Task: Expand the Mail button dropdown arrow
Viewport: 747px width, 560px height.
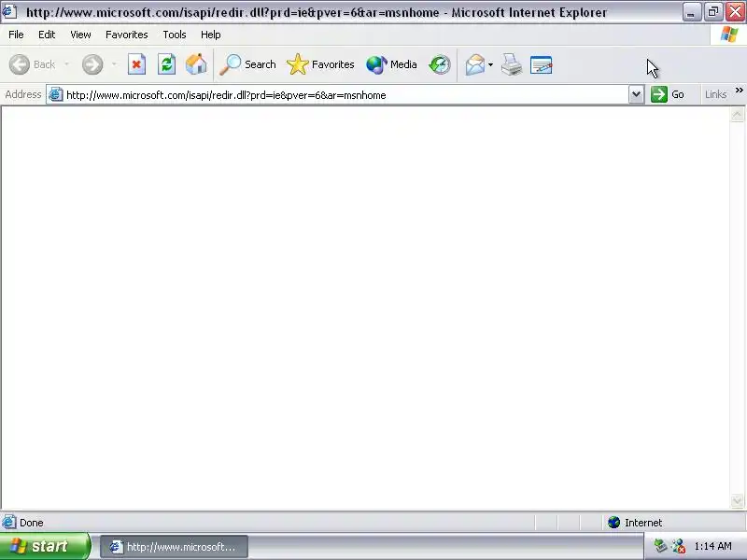Action: coord(491,64)
